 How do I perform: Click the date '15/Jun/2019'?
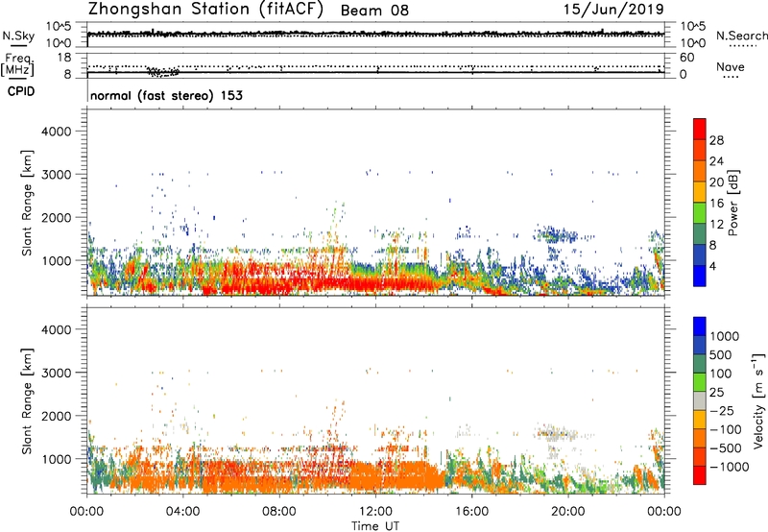point(613,10)
